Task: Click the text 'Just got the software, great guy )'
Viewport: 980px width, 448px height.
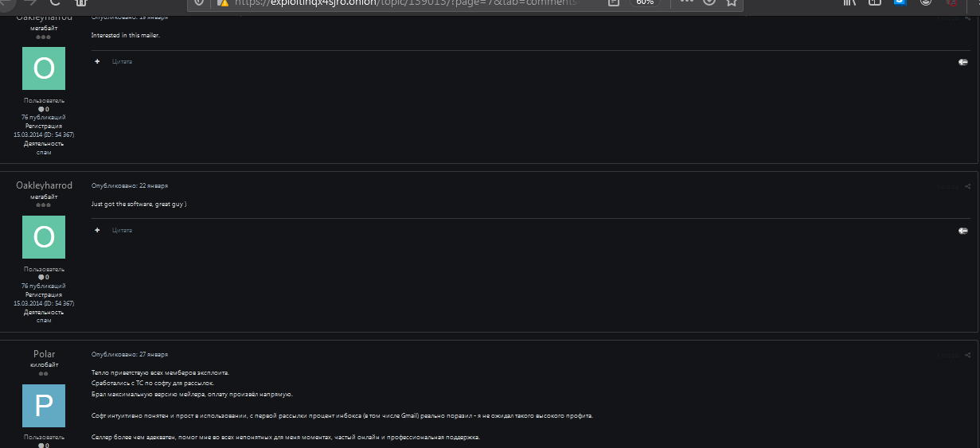Action: (x=139, y=205)
